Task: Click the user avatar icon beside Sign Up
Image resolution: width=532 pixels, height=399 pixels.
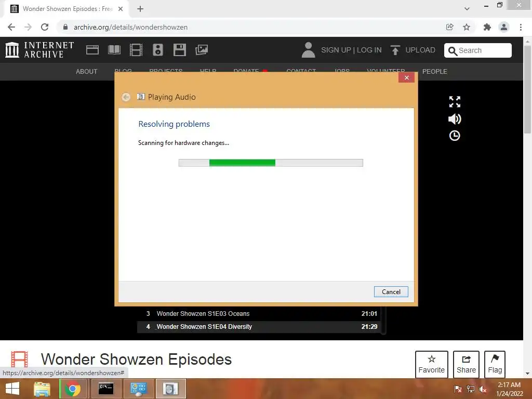Action: [308, 50]
